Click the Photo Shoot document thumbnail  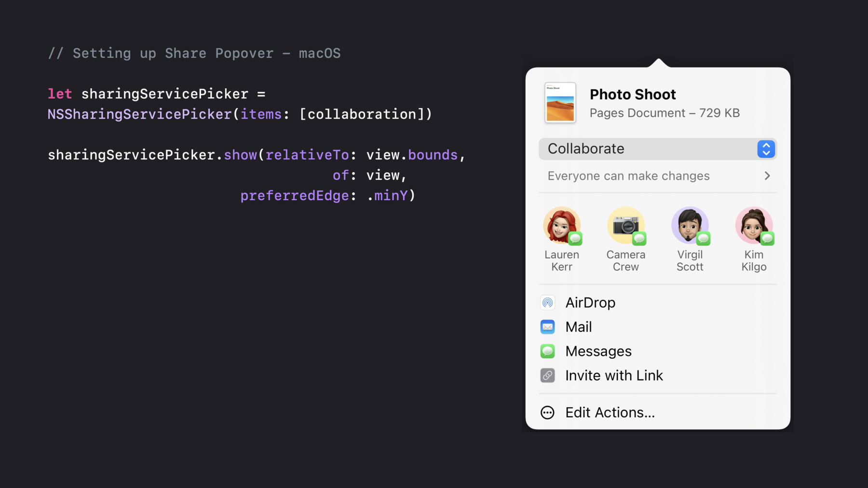(560, 103)
